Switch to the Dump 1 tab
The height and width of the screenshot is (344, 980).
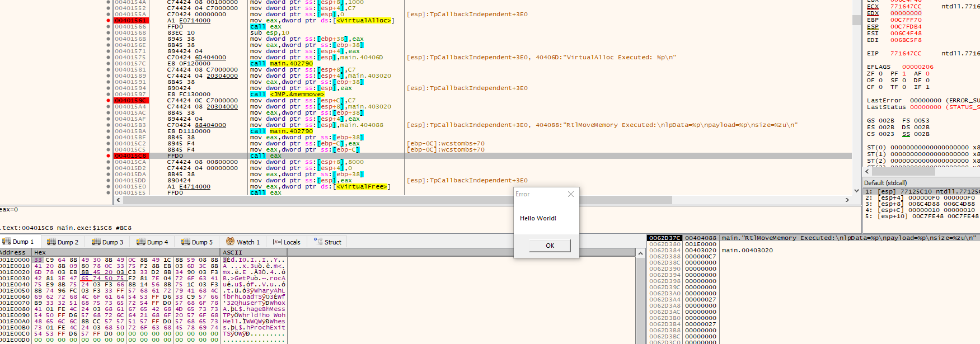[x=18, y=242]
